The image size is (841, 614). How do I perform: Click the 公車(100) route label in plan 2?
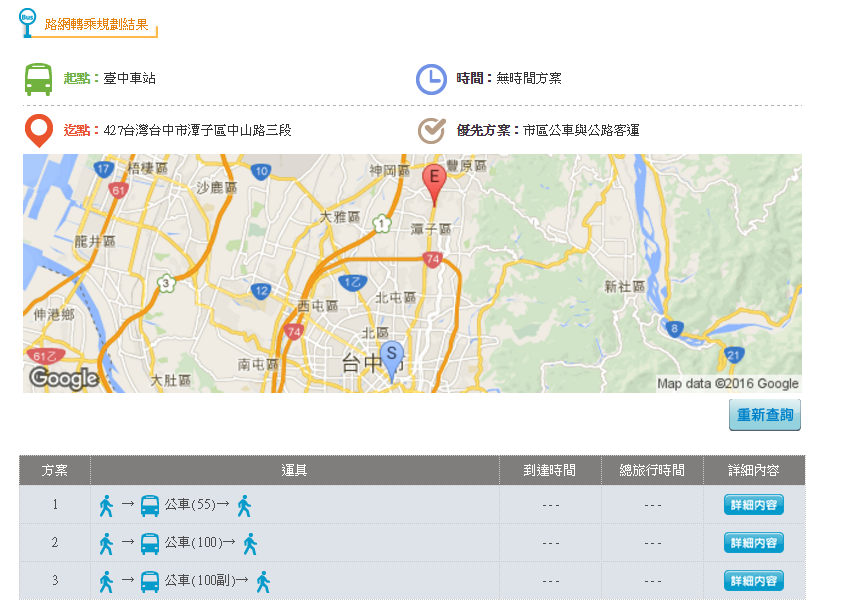coord(195,542)
